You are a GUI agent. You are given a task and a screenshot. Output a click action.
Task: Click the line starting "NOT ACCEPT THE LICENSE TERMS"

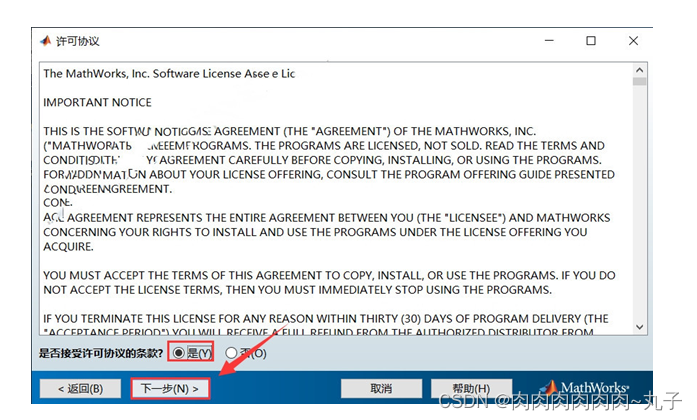(x=297, y=290)
